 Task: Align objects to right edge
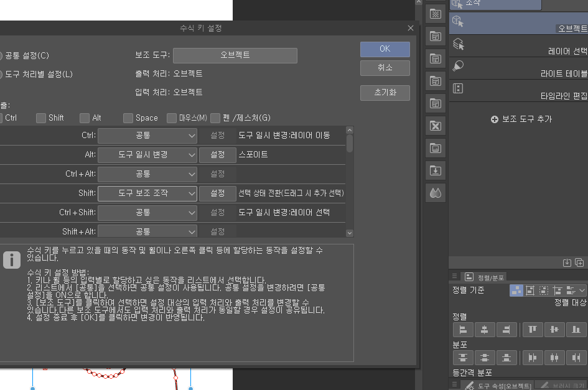pyautogui.click(x=506, y=330)
